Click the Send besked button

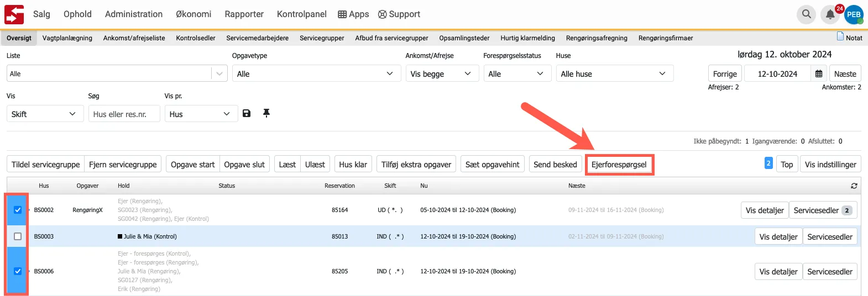[555, 165]
